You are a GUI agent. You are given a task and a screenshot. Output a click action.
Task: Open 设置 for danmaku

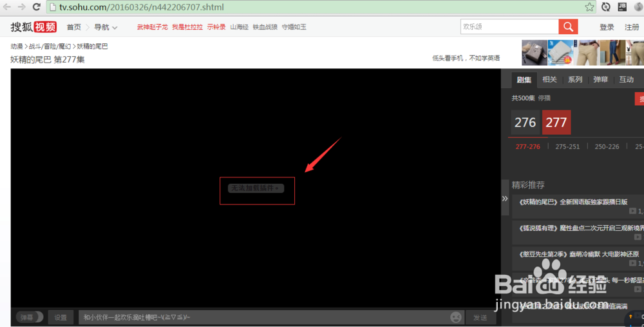tap(61, 317)
